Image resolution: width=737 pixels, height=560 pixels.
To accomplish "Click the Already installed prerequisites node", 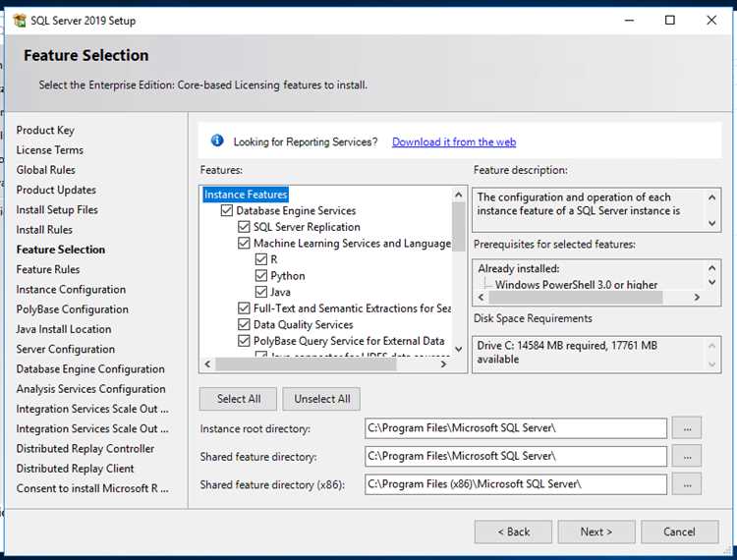I will click(519, 269).
